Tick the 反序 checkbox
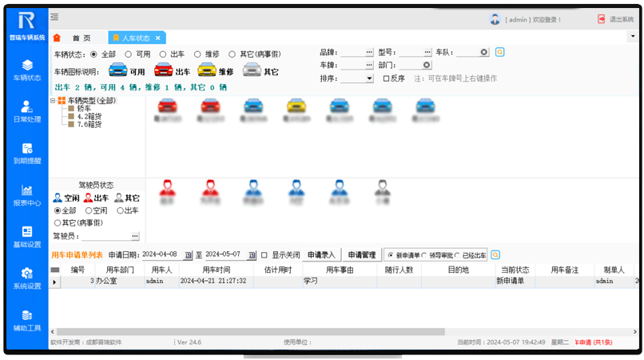 tap(386, 78)
